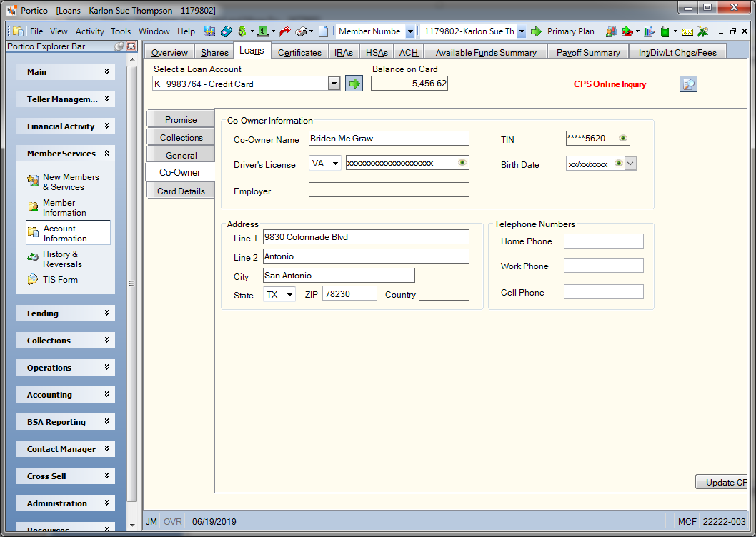Open History & Reversals

tap(62, 259)
